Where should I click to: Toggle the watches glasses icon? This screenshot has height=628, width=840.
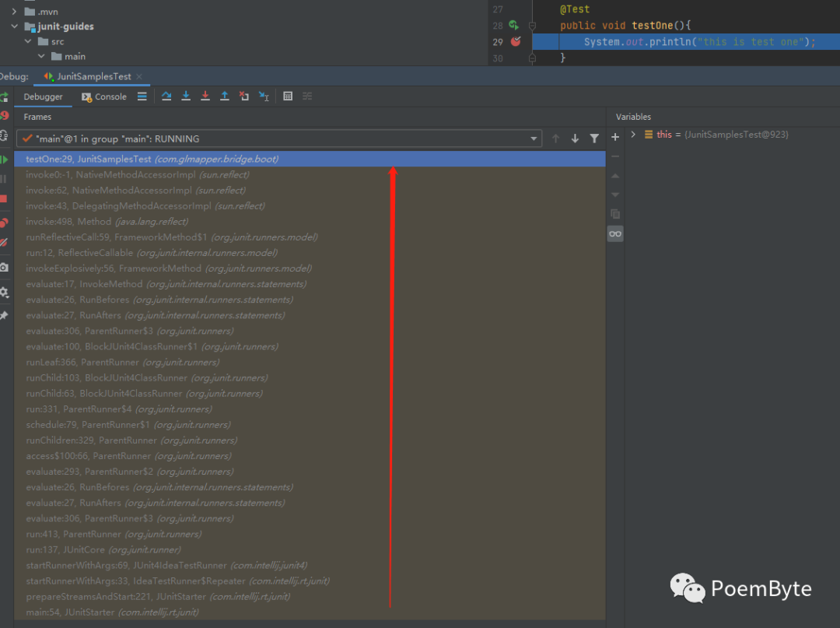[615, 233]
